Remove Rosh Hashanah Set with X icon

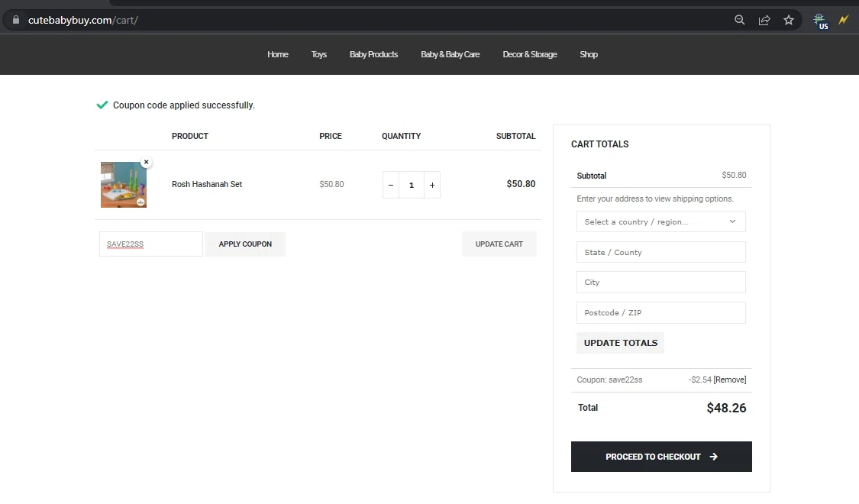tap(147, 162)
